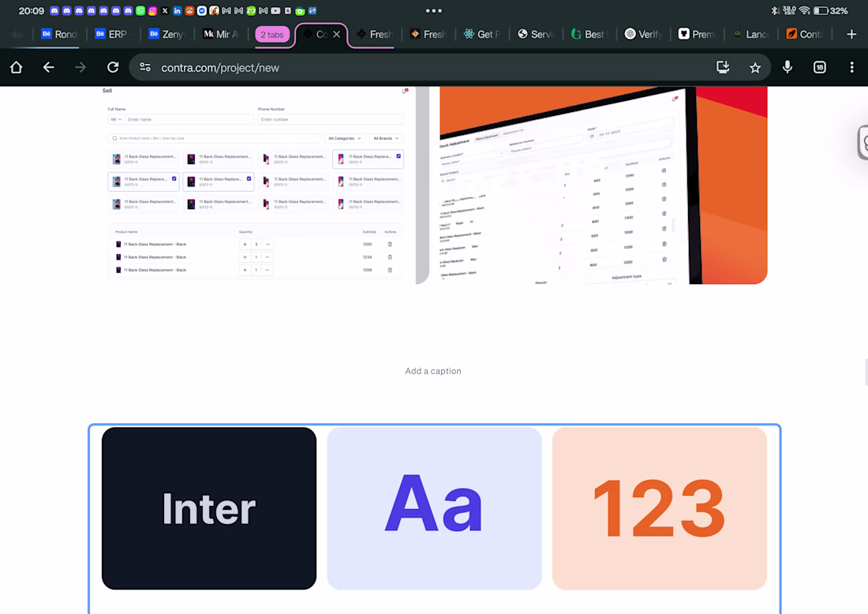
Task: Tap the Instagram notification icon
Action: tap(153, 10)
